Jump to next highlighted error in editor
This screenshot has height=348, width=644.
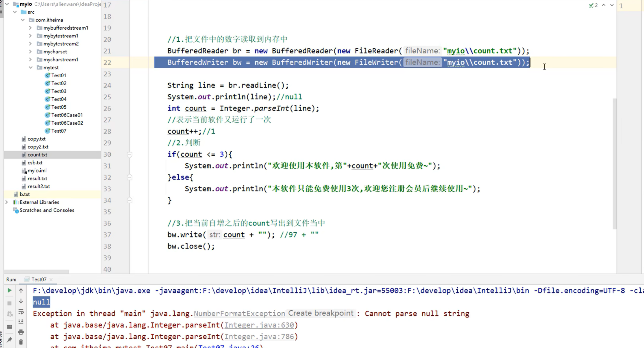(612, 5)
